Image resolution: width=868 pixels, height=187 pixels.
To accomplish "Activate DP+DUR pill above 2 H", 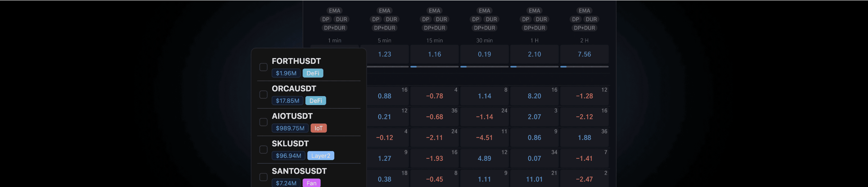I will (x=584, y=28).
